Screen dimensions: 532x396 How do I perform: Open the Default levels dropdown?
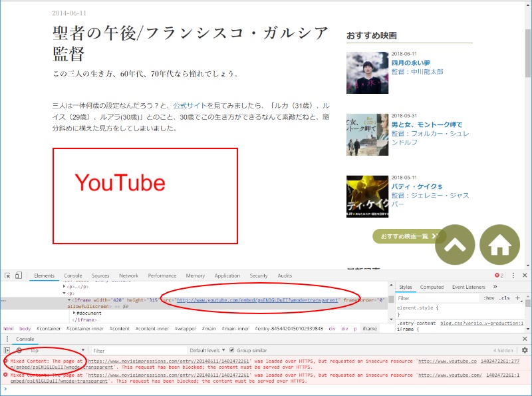pos(207,350)
